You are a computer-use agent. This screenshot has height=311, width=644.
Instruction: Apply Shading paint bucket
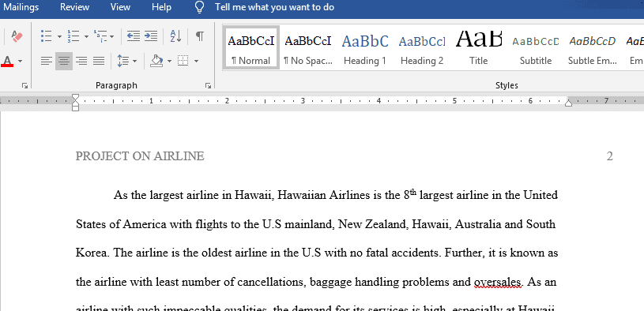(156, 61)
